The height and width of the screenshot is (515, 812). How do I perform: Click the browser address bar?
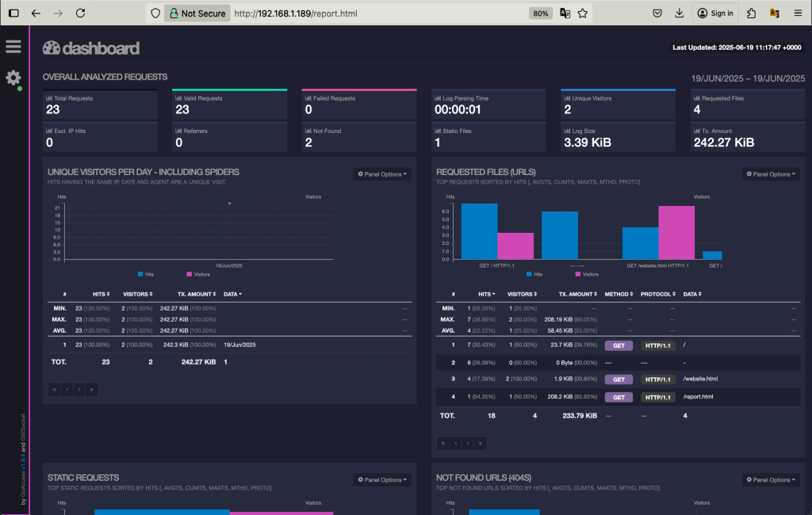357,13
